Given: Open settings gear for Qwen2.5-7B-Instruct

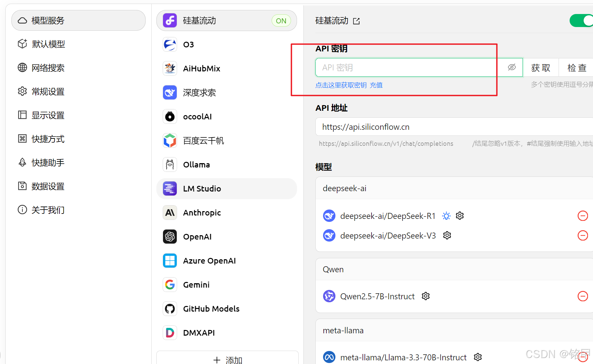Looking at the screenshot, I should coord(426,296).
